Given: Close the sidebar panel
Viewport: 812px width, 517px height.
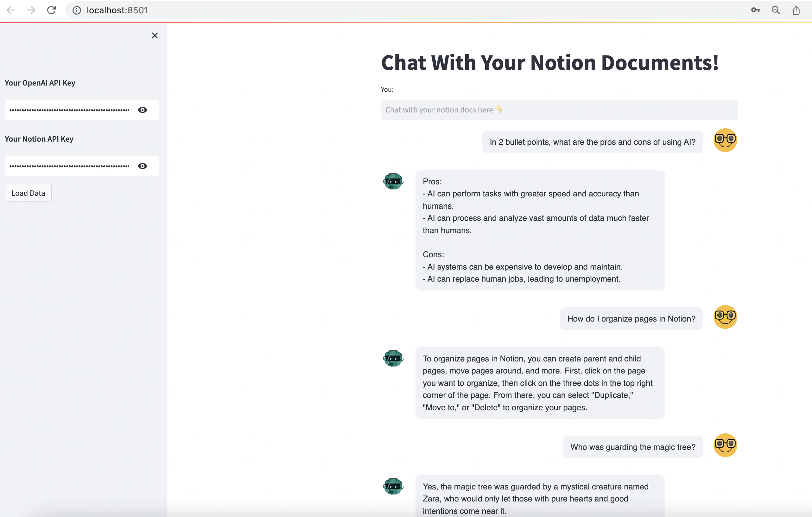Looking at the screenshot, I should [155, 35].
